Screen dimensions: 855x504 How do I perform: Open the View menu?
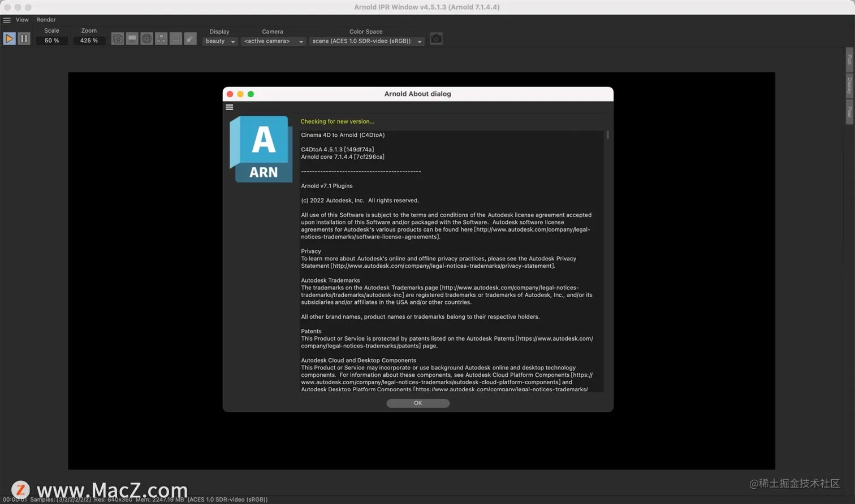22,20
